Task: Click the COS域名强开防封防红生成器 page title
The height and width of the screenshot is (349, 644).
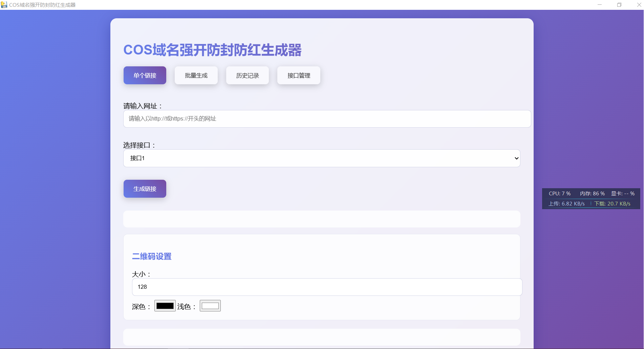Action: coord(212,50)
